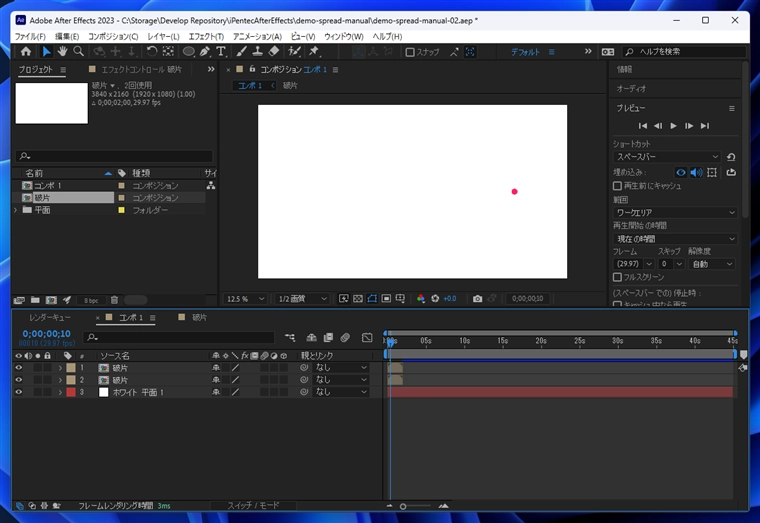Select the Eraser tool
The width and height of the screenshot is (760, 523).
(x=274, y=51)
